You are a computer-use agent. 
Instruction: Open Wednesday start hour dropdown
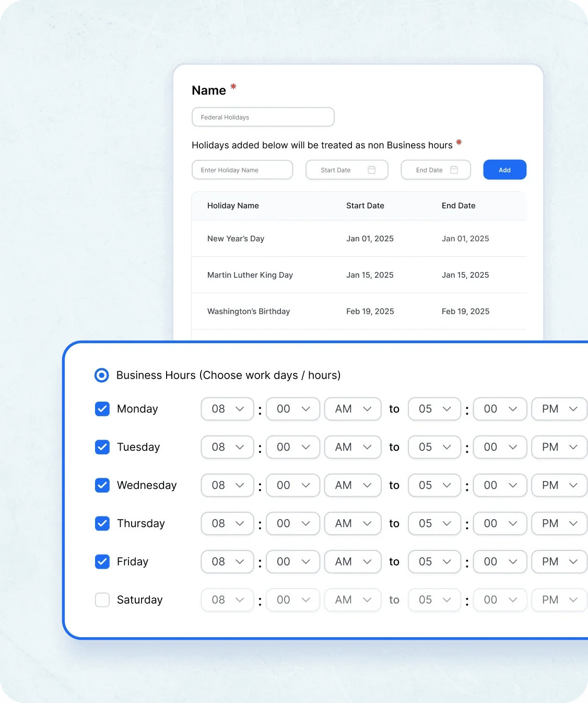(x=227, y=485)
